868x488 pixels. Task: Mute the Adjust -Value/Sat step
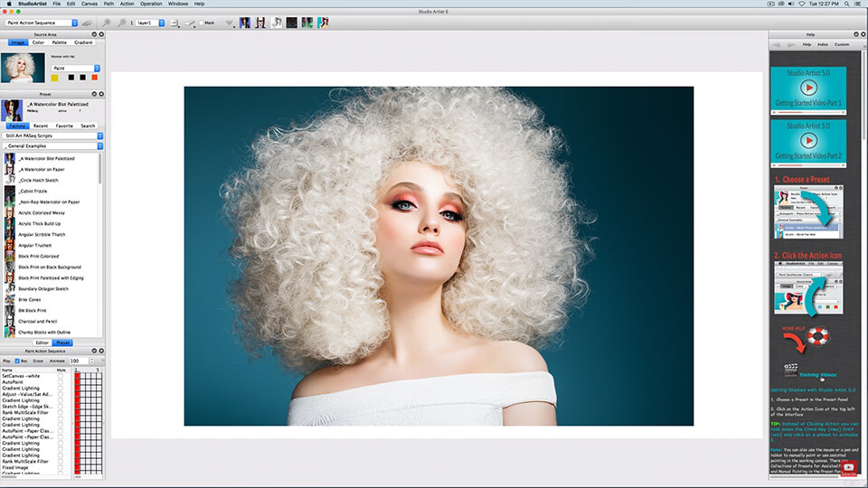61,394
